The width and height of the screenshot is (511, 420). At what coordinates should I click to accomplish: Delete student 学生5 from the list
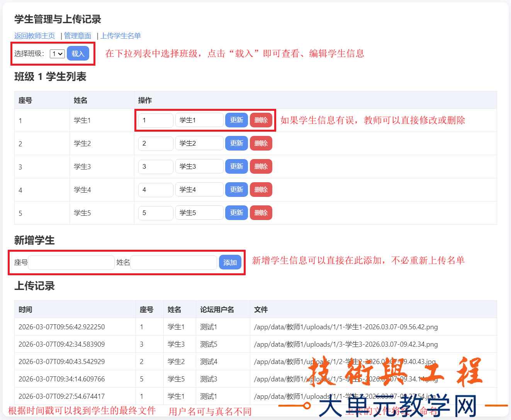(261, 212)
